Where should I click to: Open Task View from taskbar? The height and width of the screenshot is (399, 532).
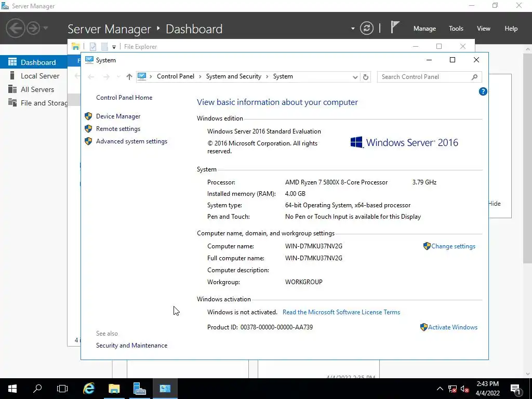click(x=62, y=389)
